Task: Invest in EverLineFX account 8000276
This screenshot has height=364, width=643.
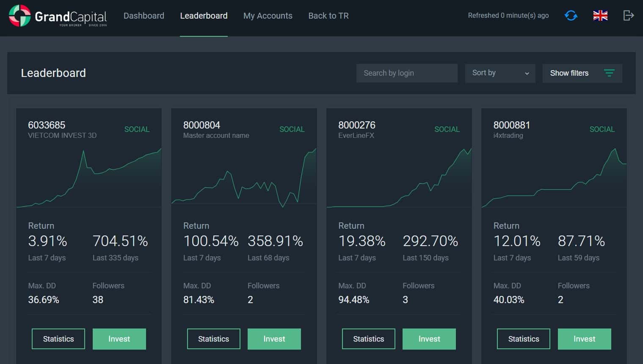Action: point(429,339)
